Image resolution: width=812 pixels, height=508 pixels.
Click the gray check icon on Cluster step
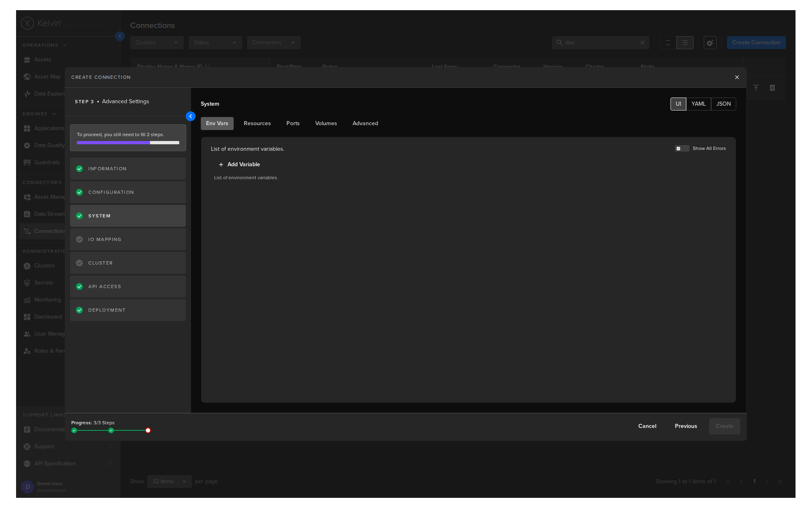click(79, 263)
